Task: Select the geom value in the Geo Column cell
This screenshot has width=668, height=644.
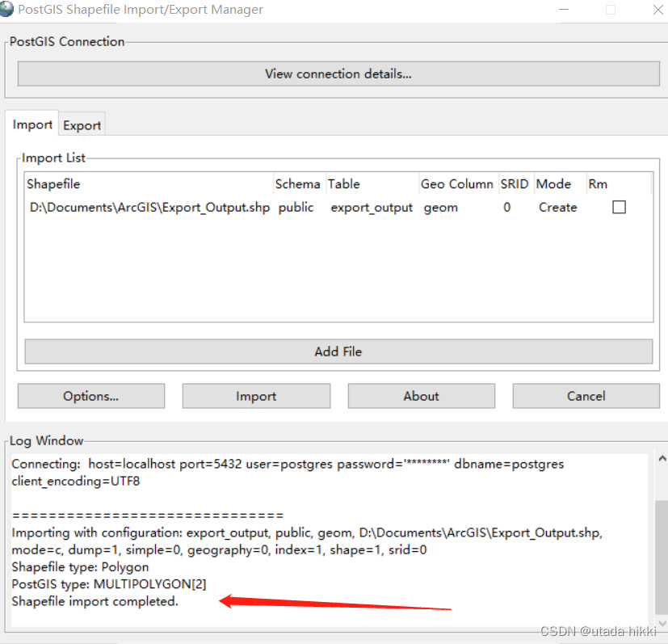Action: pyautogui.click(x=440, y=207)
